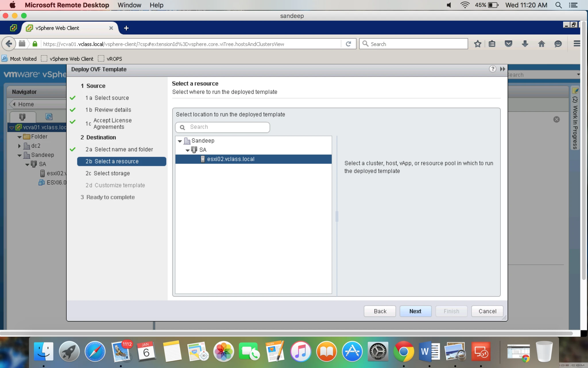
Task: Open the Window menu in macOS menu bar
Action: tap(129, 5)
